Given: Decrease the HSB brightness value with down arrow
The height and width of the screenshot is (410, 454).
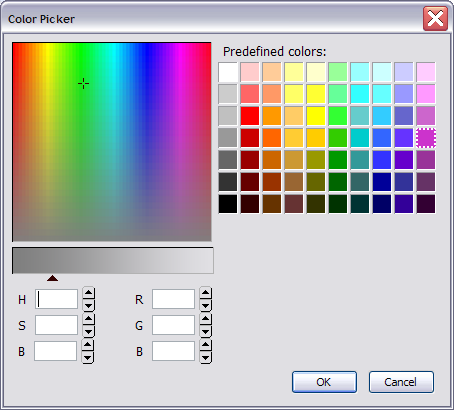Looking at the screenshot, I should [x=88, y=358].
